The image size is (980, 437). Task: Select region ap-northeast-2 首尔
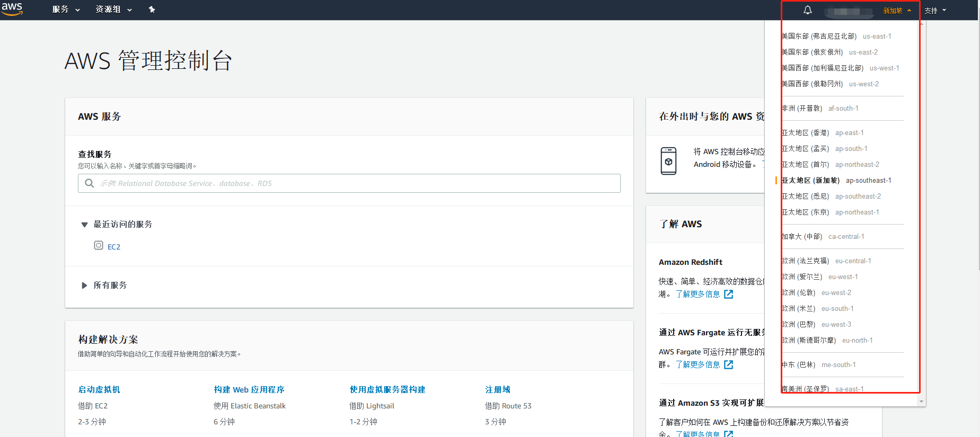click(830, 165)
